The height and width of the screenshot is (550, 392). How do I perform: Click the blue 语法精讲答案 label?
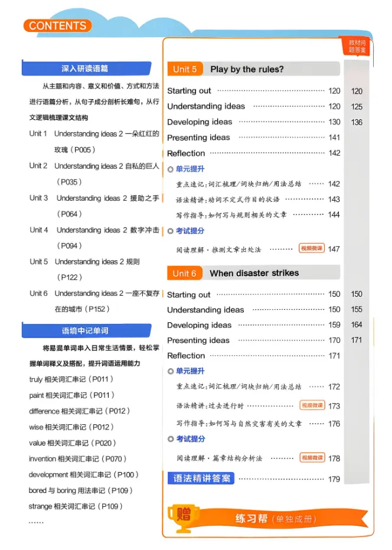click(201, 478)
